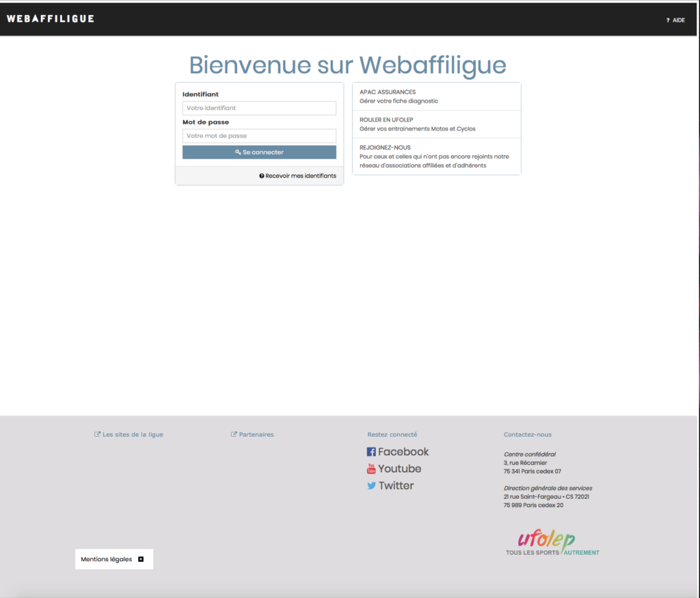Image resolution: width=700 pixels, height=598 pixels.
Task: Focus the Mot de passe field
Action: coord(259,136)
